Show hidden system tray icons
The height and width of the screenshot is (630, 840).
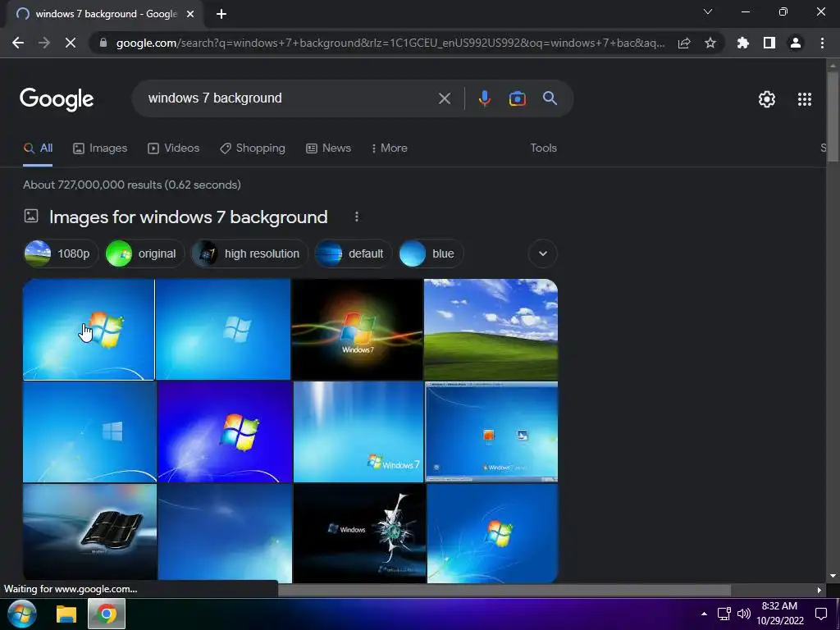point(704,614)
